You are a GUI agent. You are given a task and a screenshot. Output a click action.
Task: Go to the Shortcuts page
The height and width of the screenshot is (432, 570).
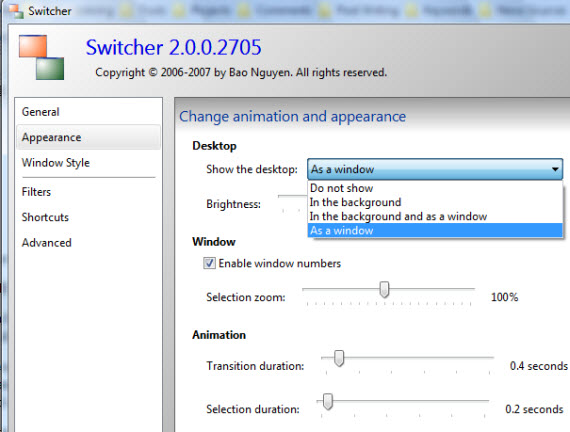click(x=88, y=217)
